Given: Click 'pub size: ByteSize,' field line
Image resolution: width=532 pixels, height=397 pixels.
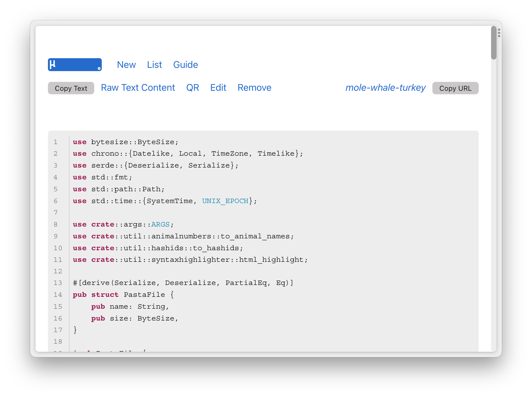Looking at the screenshot, I should (135, 318).
